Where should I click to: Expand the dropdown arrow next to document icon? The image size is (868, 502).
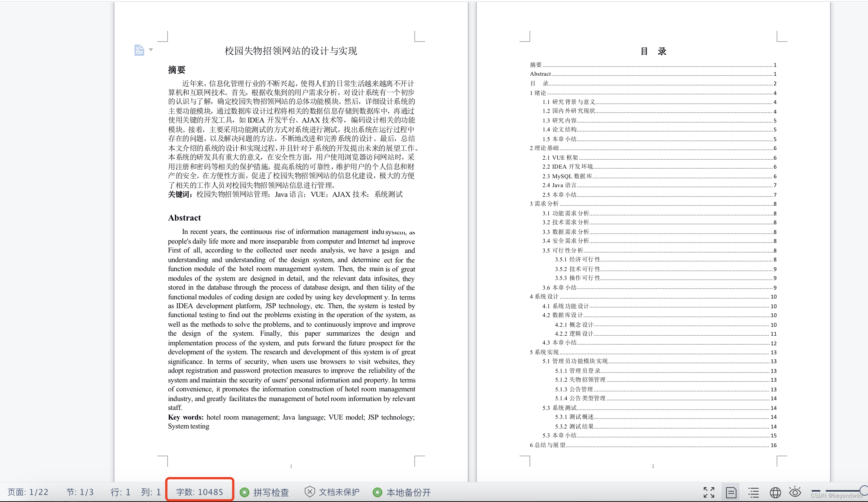tap(151, 49)
